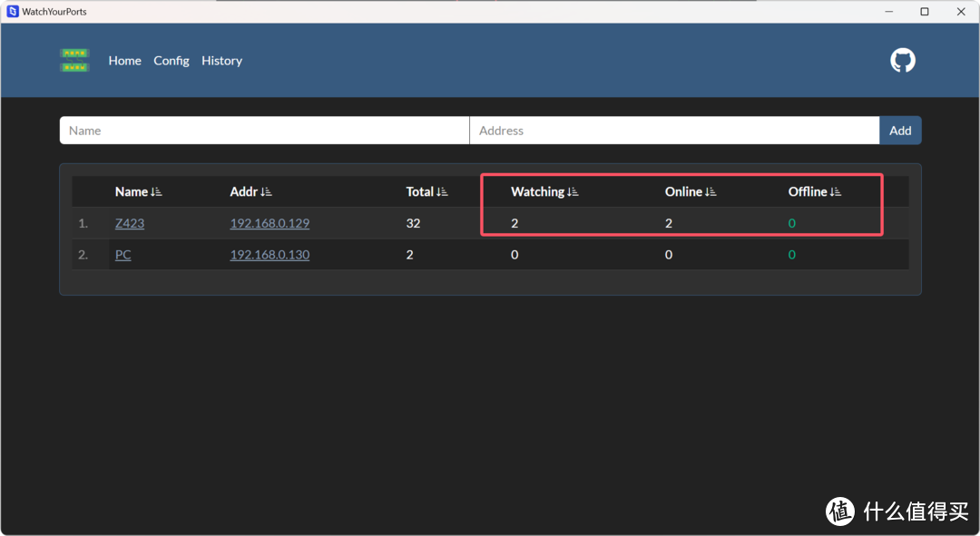
Task: Sort by Offline column icon
Action: pyautogui.click(x=836, y=192)
